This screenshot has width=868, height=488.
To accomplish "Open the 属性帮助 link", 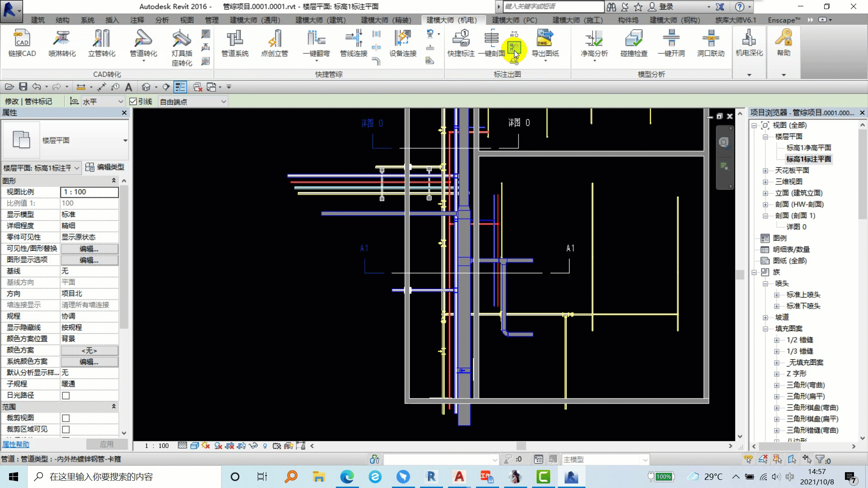I will (16, 445).
